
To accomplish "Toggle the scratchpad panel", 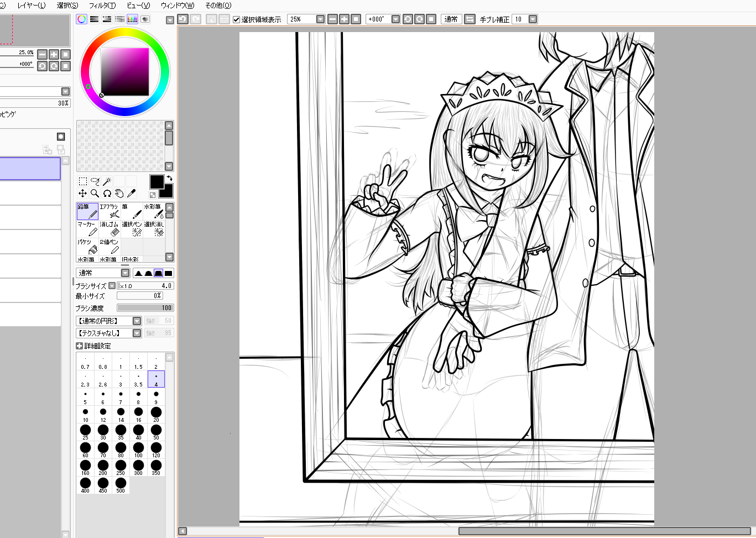I will (145, 19).
